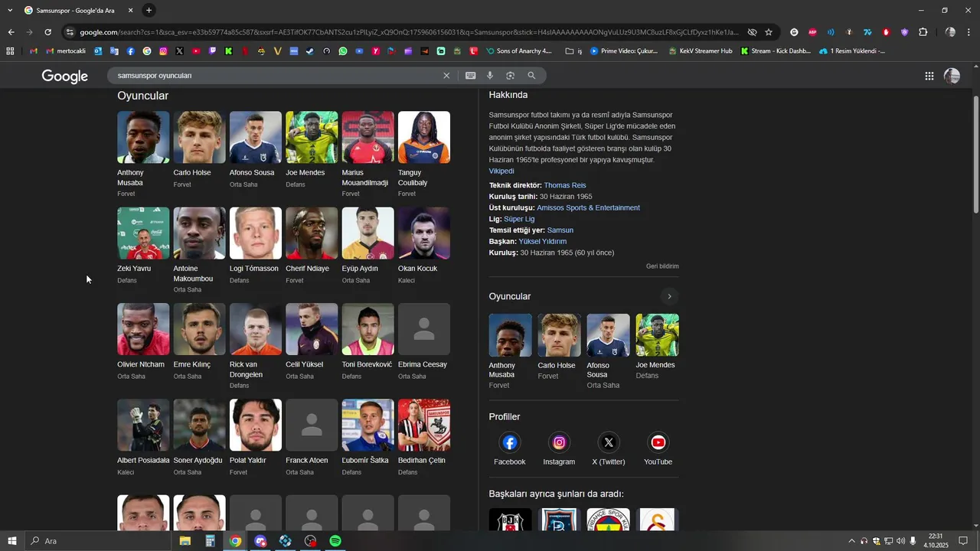
Task: Open the Samsun city link
Action: click(x=560, y=230)
